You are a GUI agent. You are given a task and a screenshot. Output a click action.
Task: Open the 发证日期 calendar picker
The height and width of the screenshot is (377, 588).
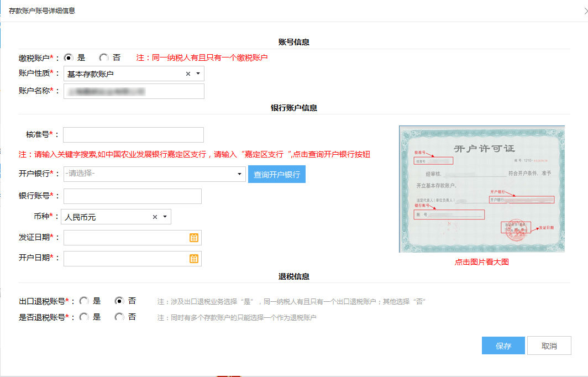195,237
